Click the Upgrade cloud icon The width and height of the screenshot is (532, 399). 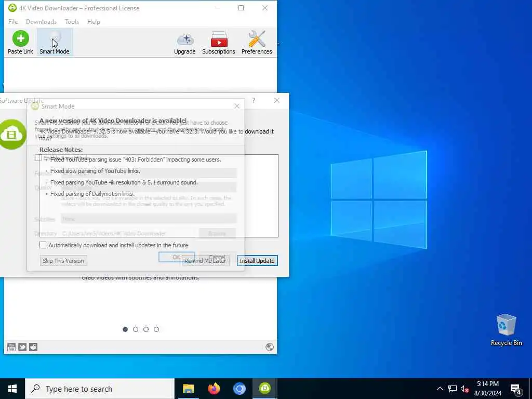pyautogui.click(x=185, y=43)
